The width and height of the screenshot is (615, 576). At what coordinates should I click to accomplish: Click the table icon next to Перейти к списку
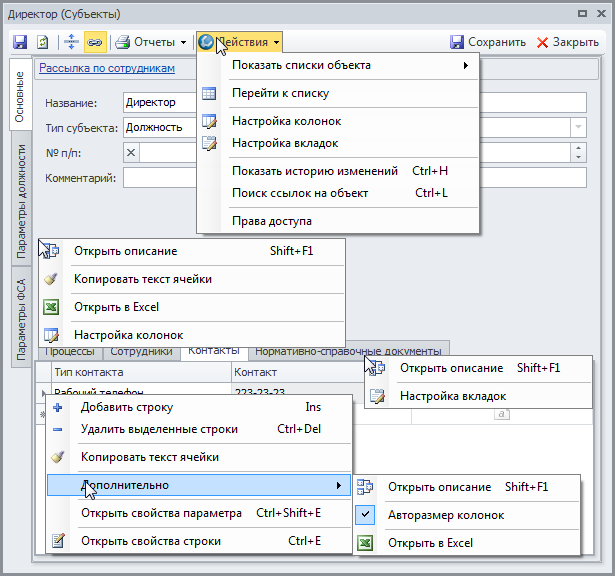click(x=209, y=93)
